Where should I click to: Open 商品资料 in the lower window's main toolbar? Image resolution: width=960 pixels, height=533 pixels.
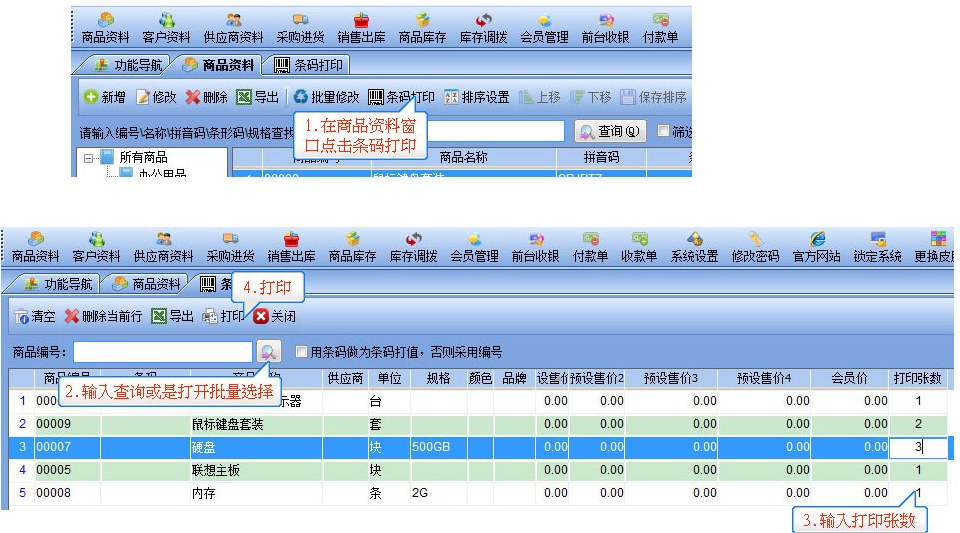(x=36, y=247)
